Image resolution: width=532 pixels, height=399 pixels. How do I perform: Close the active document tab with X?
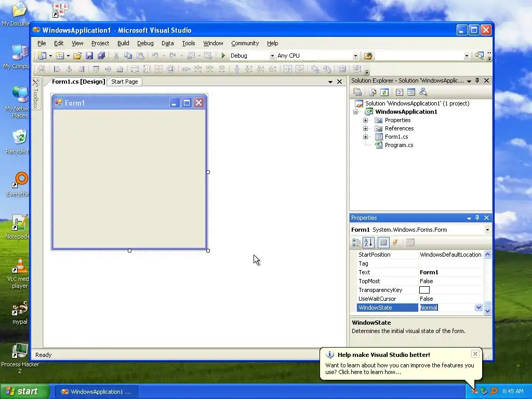(339, 82)
